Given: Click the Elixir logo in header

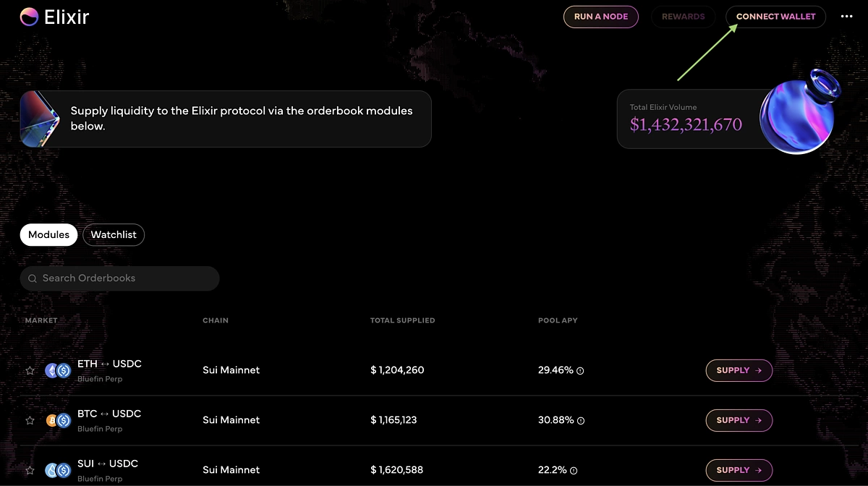Looking at the screenshot, I should (54, 17).
